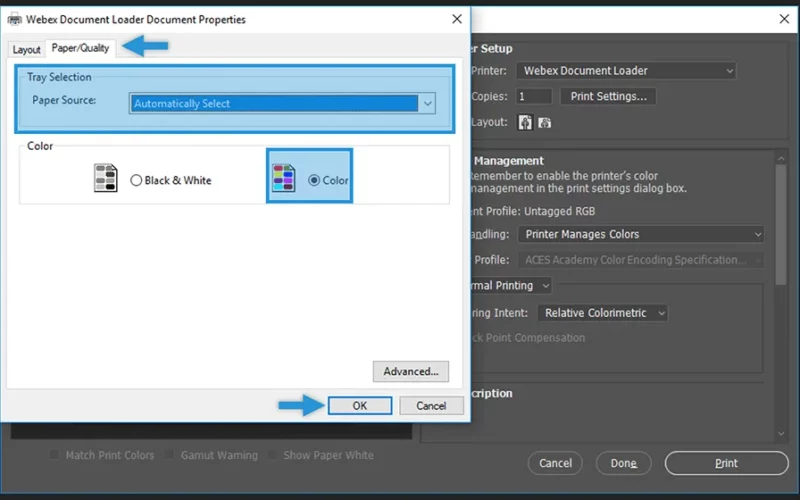Close the Webex Document Properties dialog
Image resolution: width=800 pixels, height=500 pixels.
coord(457,19)
